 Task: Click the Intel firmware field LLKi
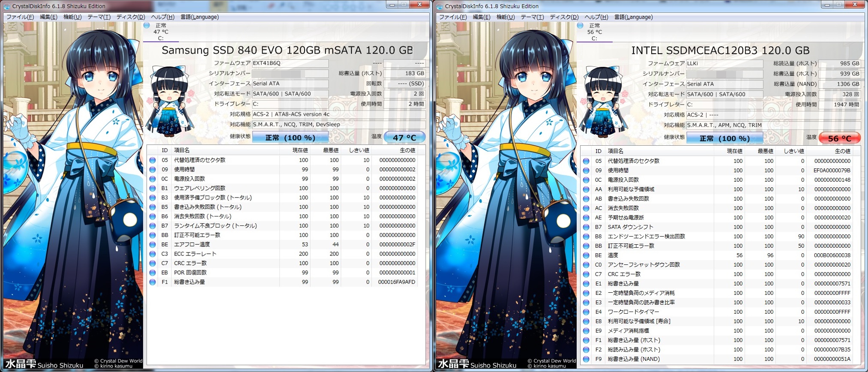click(x=724, y=63)
